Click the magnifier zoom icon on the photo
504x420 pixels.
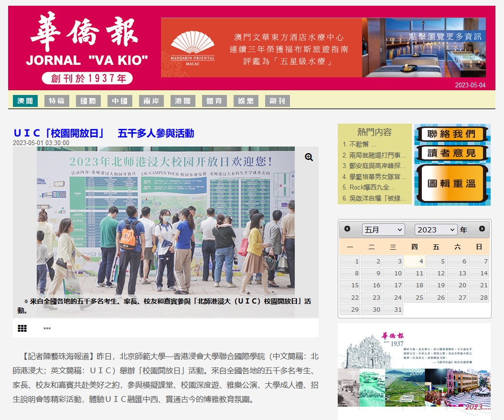pyautogui.click(x=309, y=157)
